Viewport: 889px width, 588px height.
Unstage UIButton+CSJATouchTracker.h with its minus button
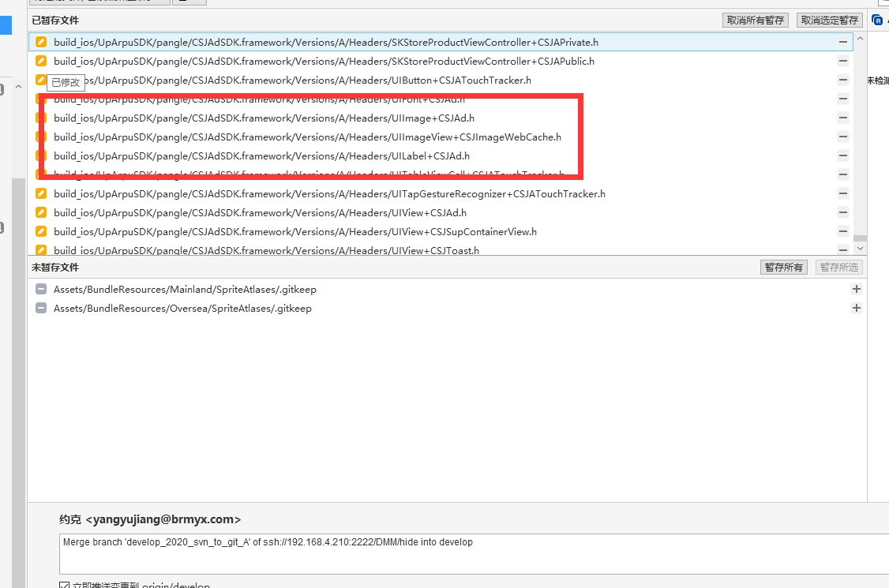tap(843, 80)
